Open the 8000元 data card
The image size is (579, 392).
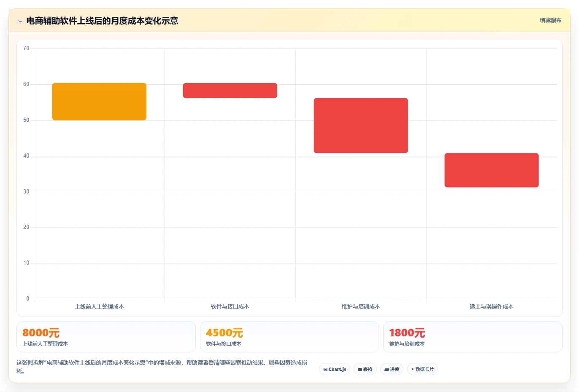pyautogui.click(x=106, y=337)
